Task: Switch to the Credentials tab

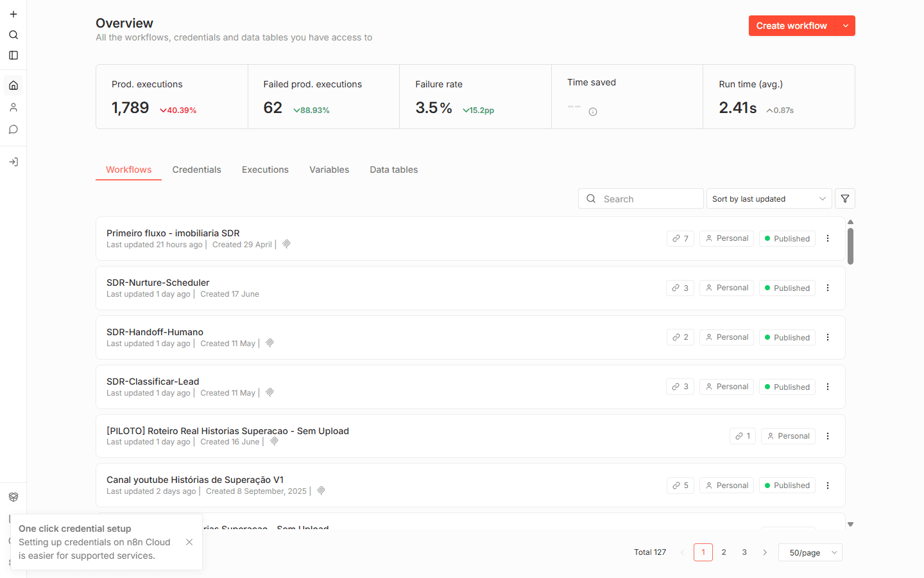Action: [196, 170]
